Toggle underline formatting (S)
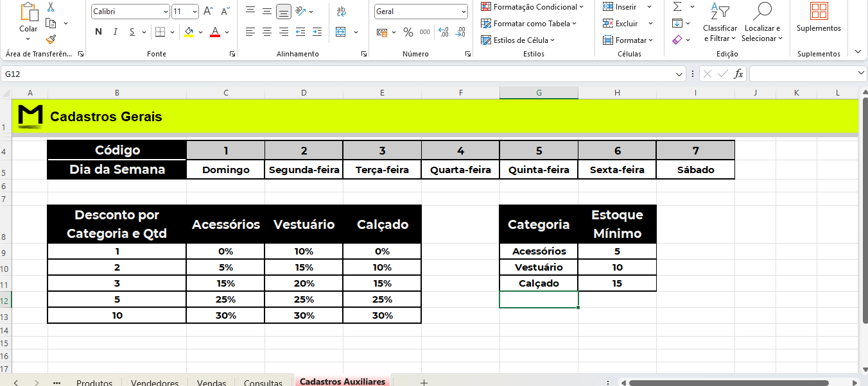 (x=132, y=31)
